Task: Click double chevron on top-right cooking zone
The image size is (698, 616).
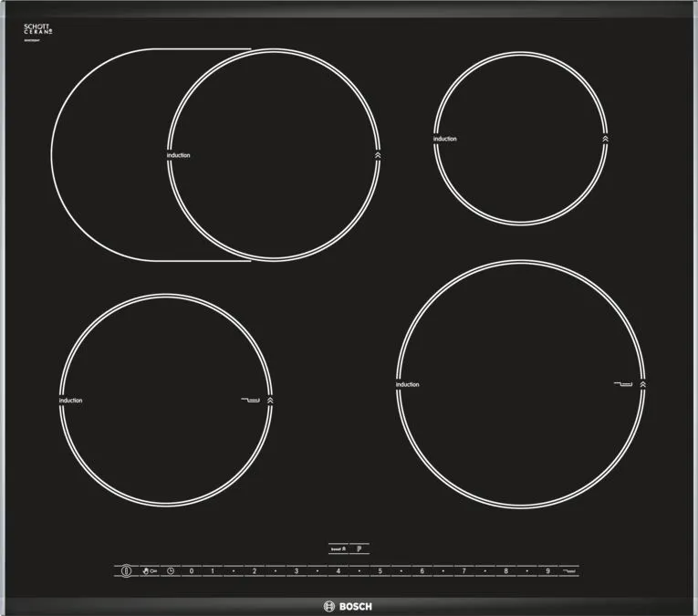Action: click(x=605, y=139)
